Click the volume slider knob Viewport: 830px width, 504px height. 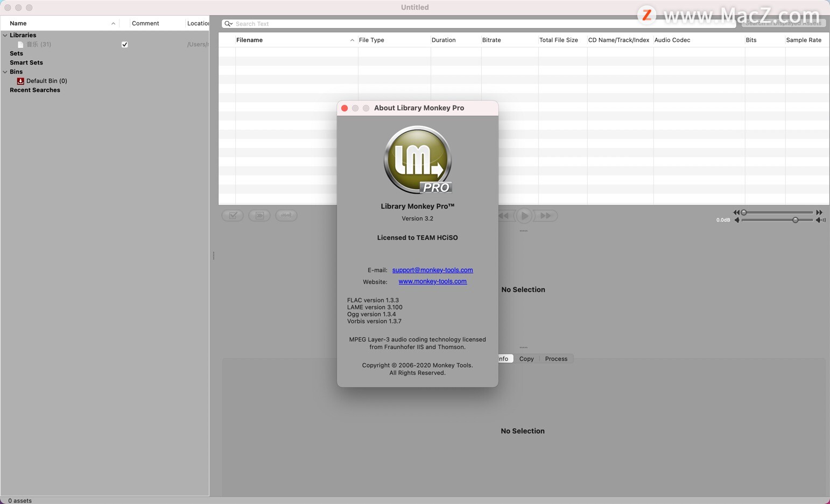[795, 220]
